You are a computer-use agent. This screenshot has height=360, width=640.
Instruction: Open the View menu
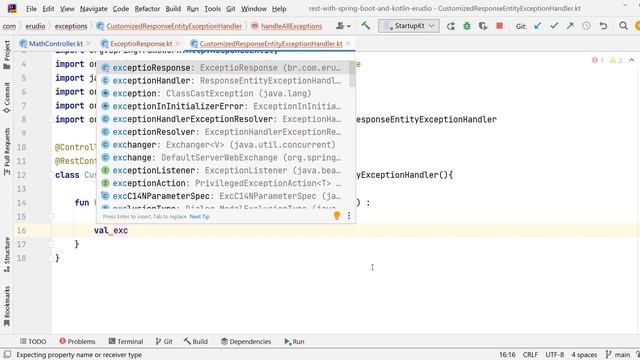click(67, 9)
